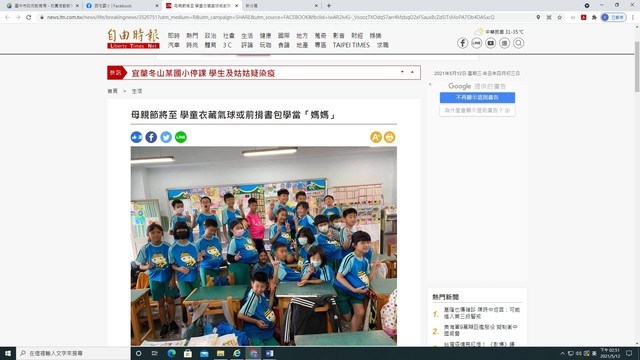Click the page vertical scrollbar thumb
The image size is (640, 360).
click(x=637, y=66)
